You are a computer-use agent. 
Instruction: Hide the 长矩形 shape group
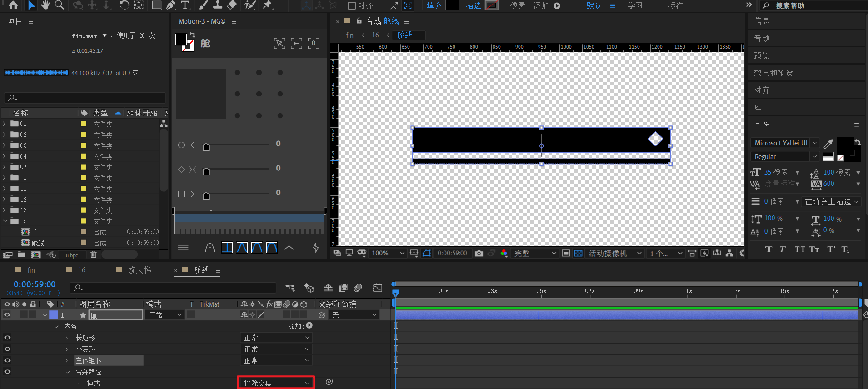(x=7, y=338)
